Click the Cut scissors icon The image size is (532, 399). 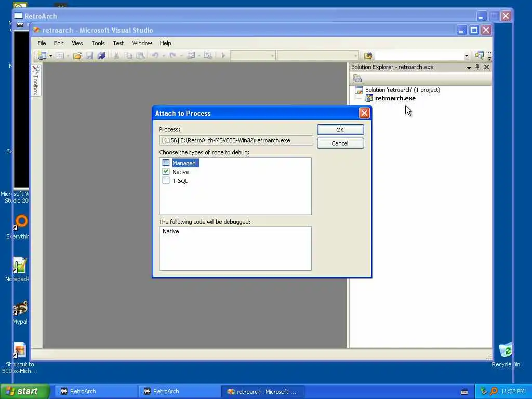pos(116,56)
